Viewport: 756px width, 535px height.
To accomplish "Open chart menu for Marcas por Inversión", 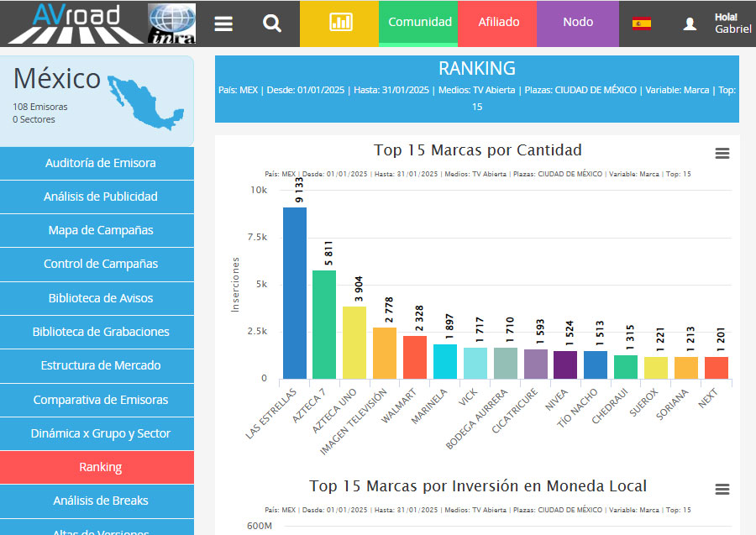I will click(x=722, y=489).
